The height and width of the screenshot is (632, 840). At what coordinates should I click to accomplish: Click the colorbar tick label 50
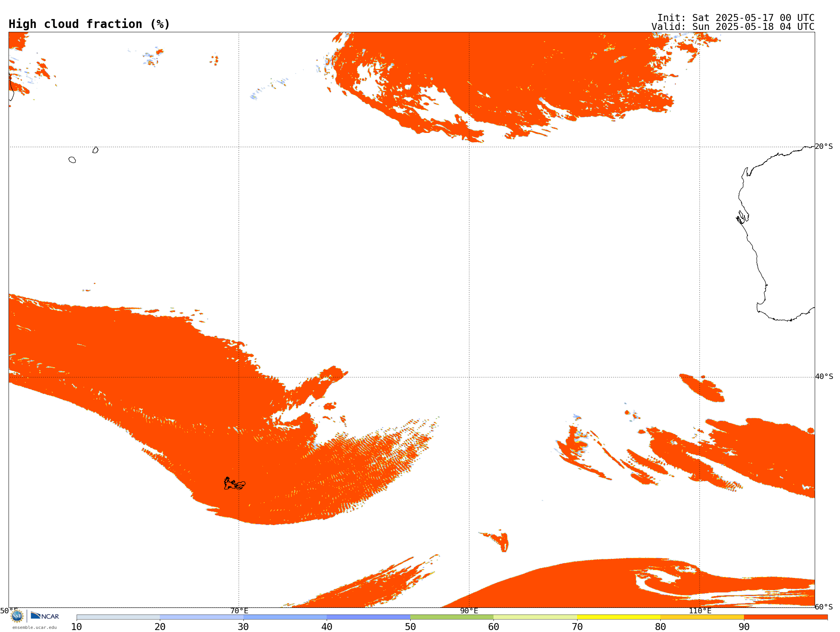click(410, 627)
